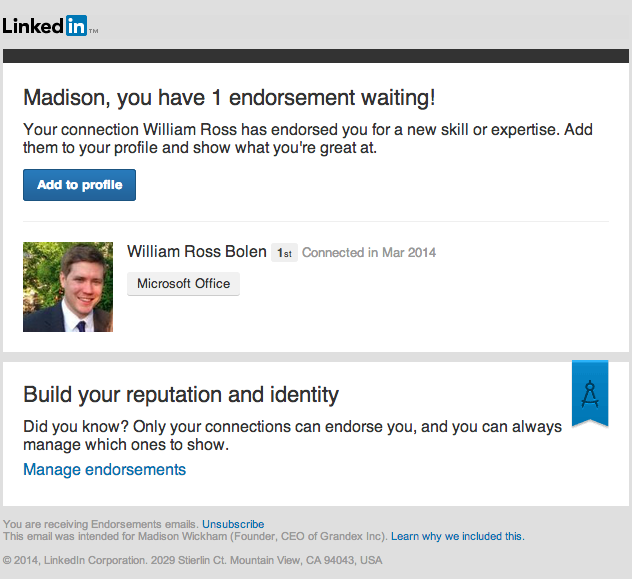Click the intended for Madison Wickham text
This screenshot has height=579, width=632.
(195, 537)
